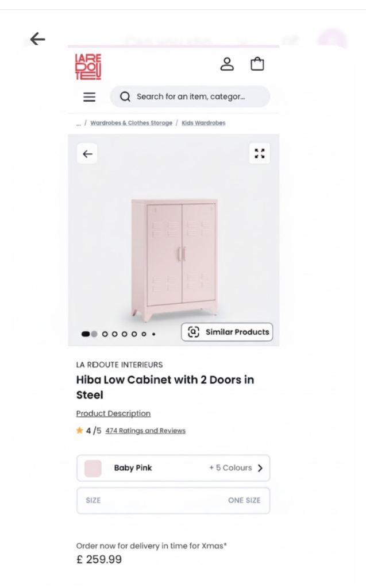Image resolution: width=366 pixels, height=588 pixels.
Task: Select the Baby Pink colour swatch
Action: [92, 468]
